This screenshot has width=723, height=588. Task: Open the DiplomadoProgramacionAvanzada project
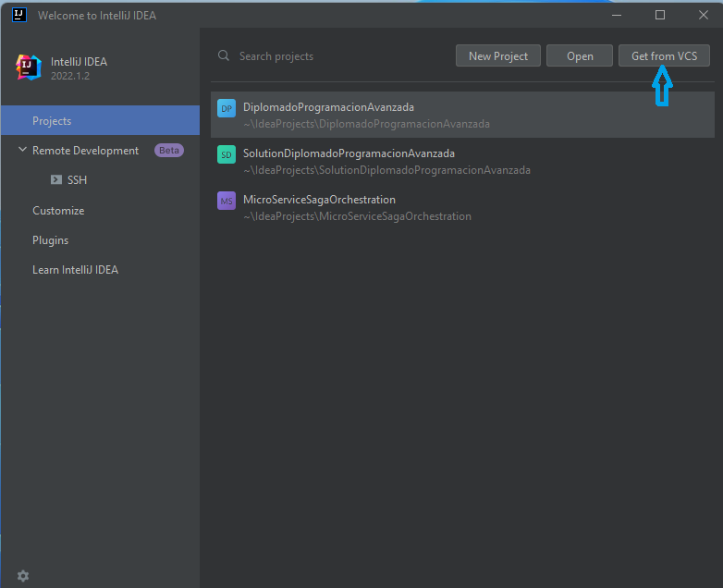tap(462, 115)
